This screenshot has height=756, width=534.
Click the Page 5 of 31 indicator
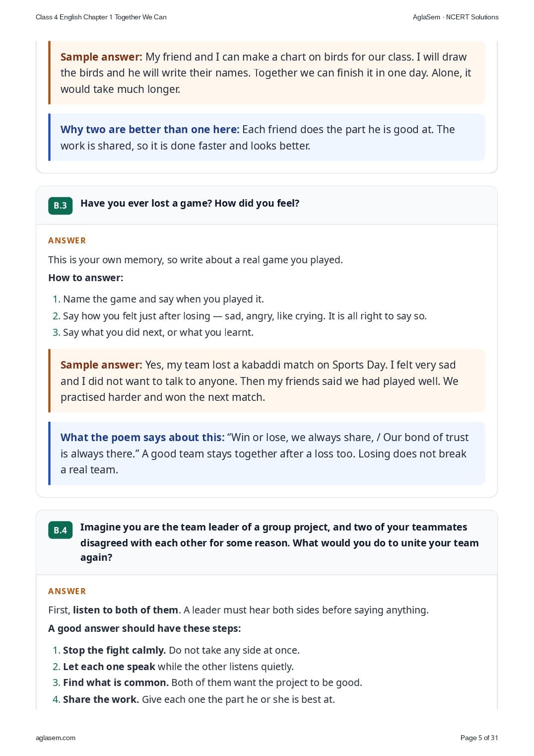tap(479, 738)
